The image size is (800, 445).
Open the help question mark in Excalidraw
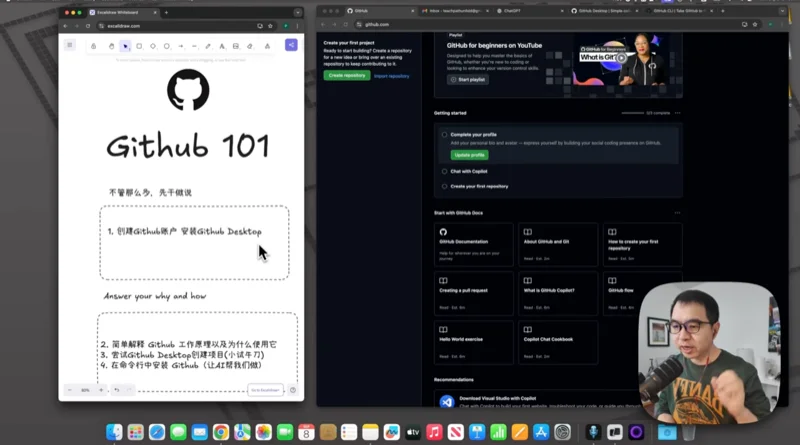(x=293, y=390)
